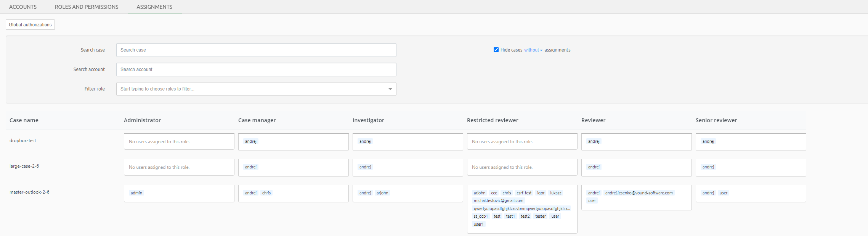This screenshot has width=868, height=236.
Task: Click into the Search account field
Action: click(x=256, y=70)
